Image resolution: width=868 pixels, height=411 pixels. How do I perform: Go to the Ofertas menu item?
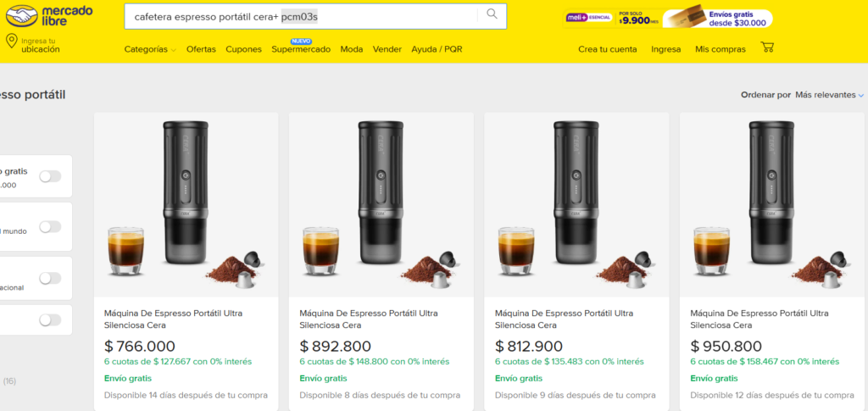(201, 49)
